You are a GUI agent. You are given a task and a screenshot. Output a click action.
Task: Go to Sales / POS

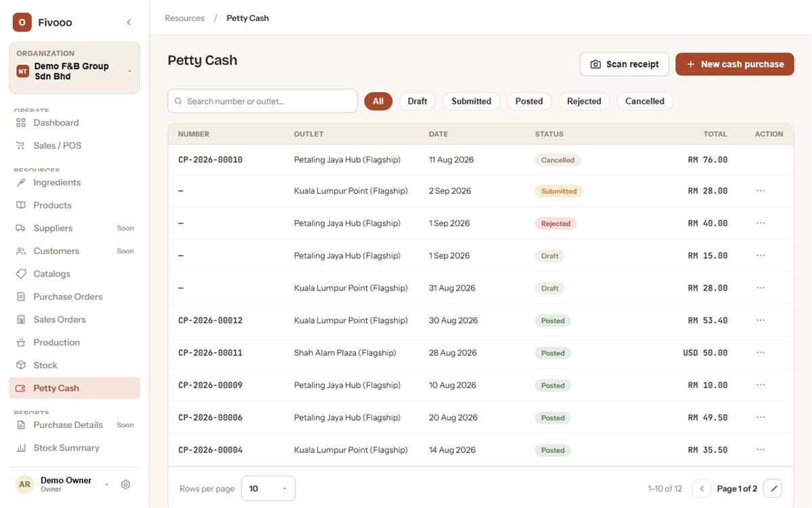74,146
